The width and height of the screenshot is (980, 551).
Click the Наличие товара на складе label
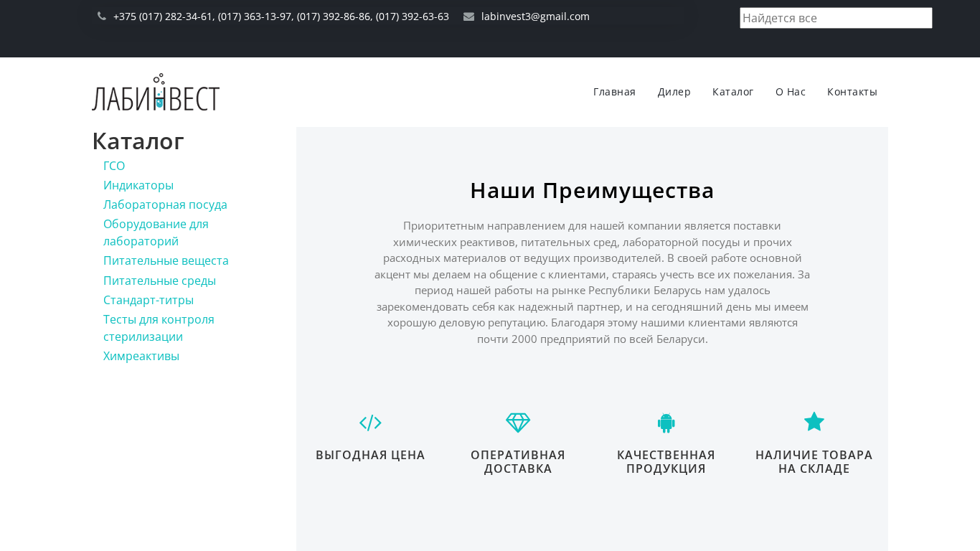(x=814, y=462)
